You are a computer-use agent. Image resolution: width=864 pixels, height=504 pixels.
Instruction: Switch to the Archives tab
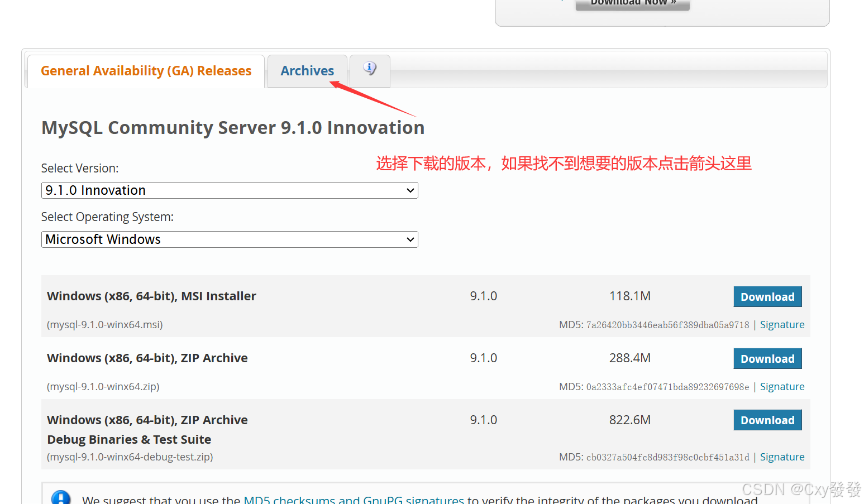point(307,71)
